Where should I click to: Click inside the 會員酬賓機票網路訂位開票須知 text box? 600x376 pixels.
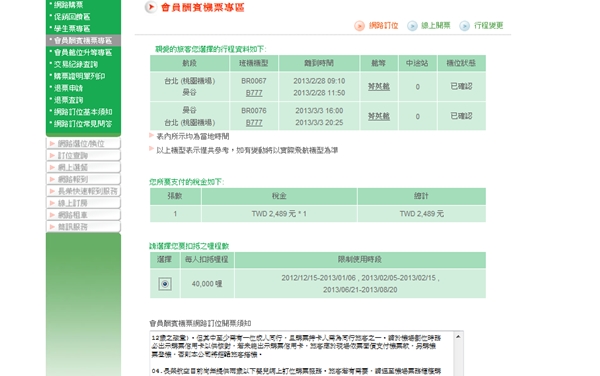coord(302,353)
